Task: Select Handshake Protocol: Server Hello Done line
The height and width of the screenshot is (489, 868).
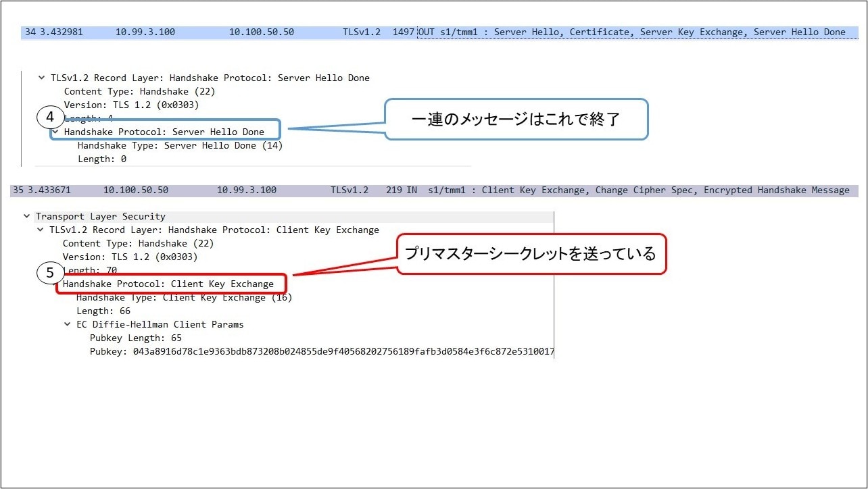Action: [x=164, y=132]
